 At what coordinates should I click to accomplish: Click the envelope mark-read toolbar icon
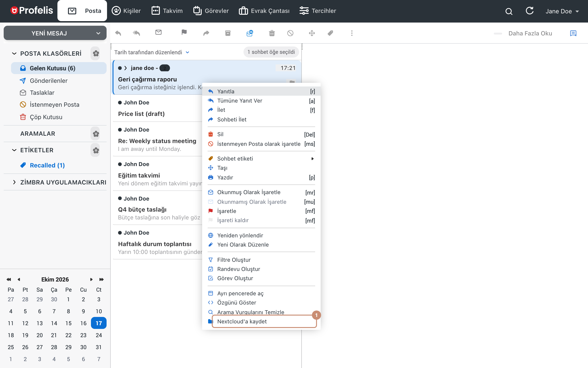[x=158, y=32]
